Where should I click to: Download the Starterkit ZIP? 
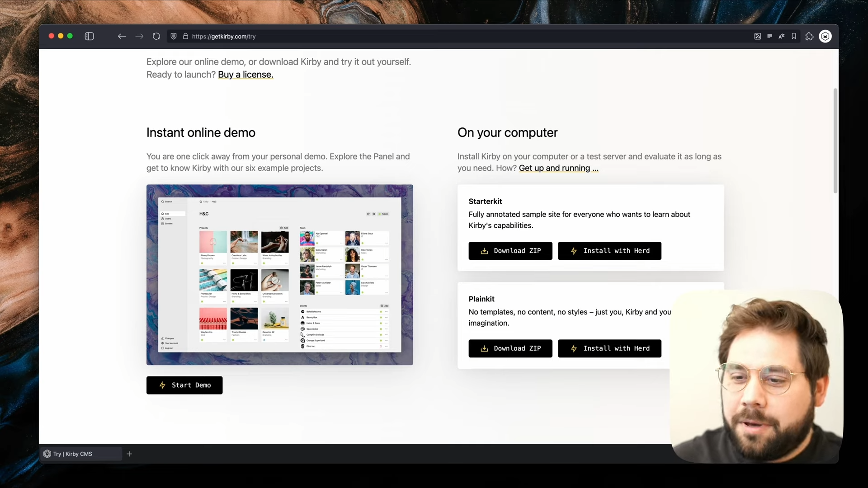[x=510, y=251]
